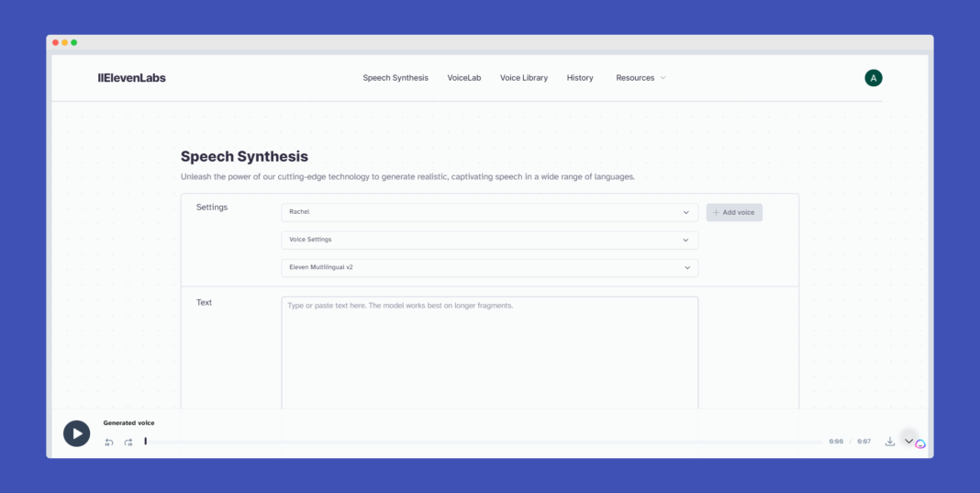This screenshot has height=493, width=980.
Task: Click the Add voice button
Action: (x=734, y=212)
